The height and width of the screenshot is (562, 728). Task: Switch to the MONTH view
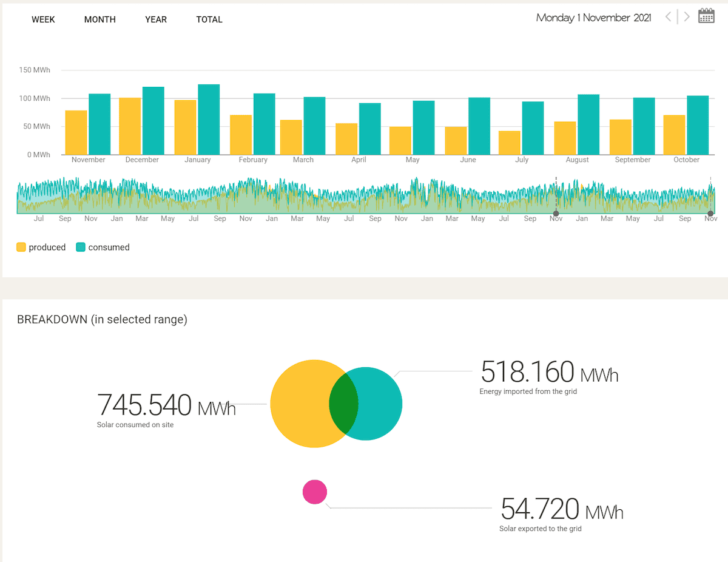[100, 19]
